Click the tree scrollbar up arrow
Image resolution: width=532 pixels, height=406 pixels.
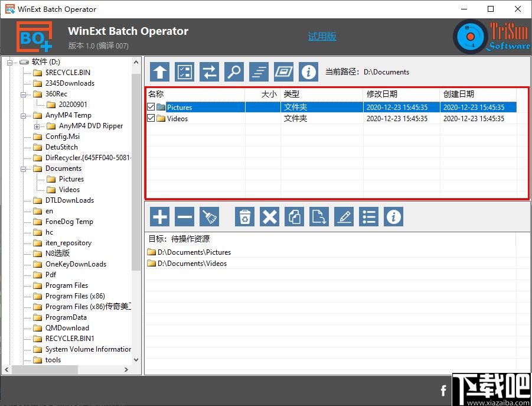136,62
